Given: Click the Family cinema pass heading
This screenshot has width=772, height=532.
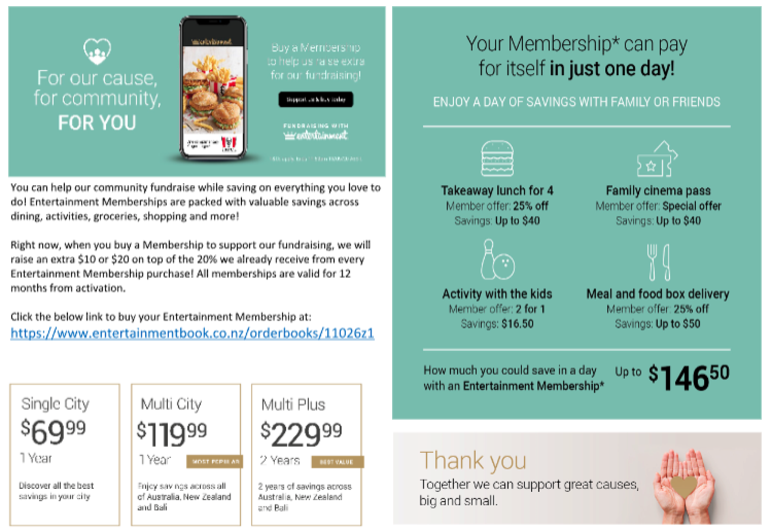Looking at the screenshot, I should click(658, 190).
